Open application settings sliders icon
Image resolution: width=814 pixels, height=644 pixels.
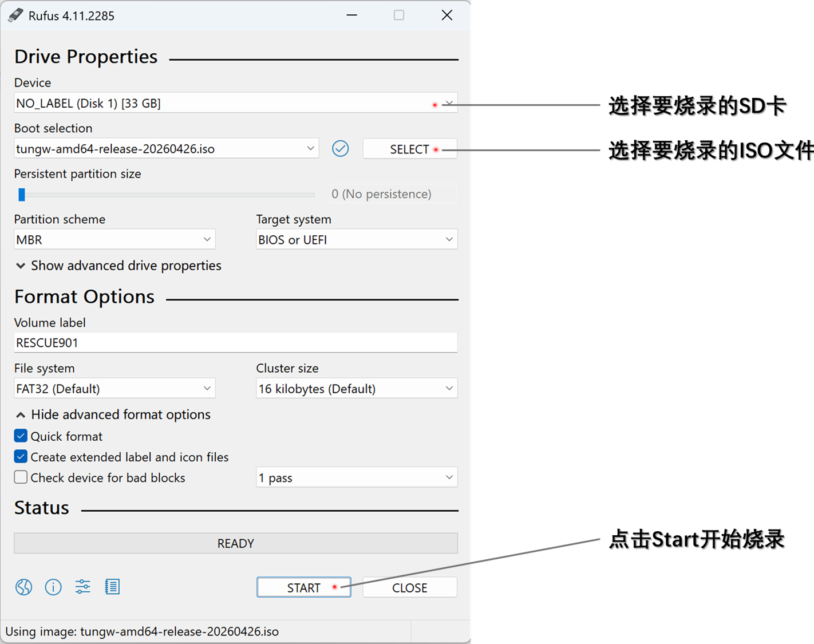[x=83, y=587]
